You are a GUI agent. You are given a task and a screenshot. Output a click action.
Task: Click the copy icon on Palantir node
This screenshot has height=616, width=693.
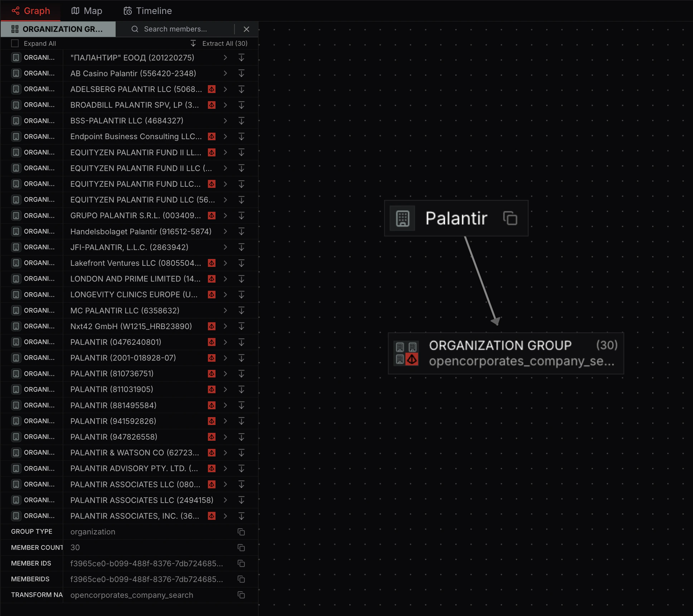tap(510, 218)
